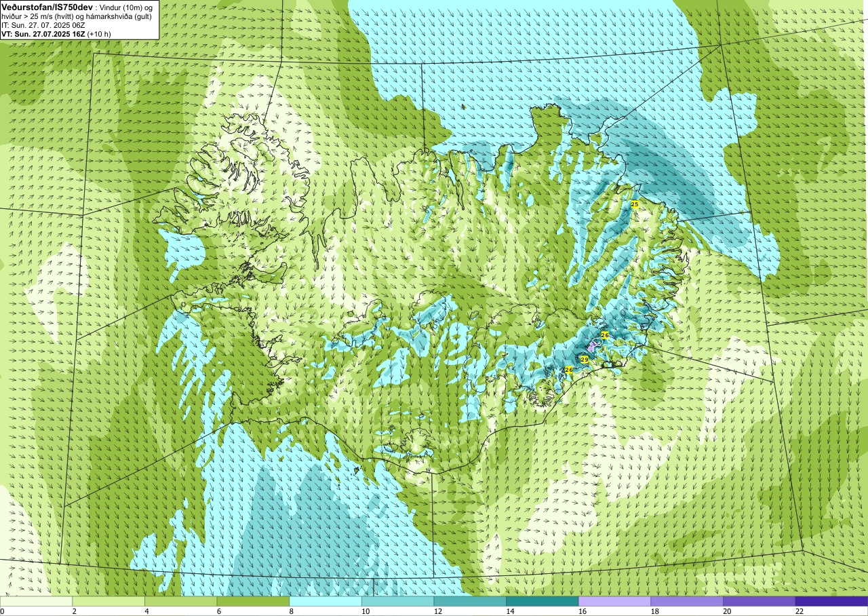Image resolution: width=868 pixels, height=616 pixels.
Task: Select the 2–4 m/s light green swatch
Action: pos(108,601)
